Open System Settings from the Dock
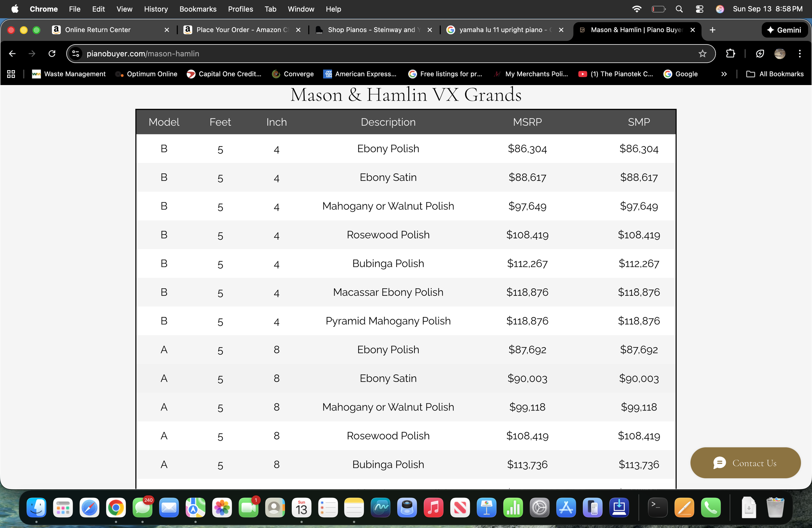 tap(539, 508)
